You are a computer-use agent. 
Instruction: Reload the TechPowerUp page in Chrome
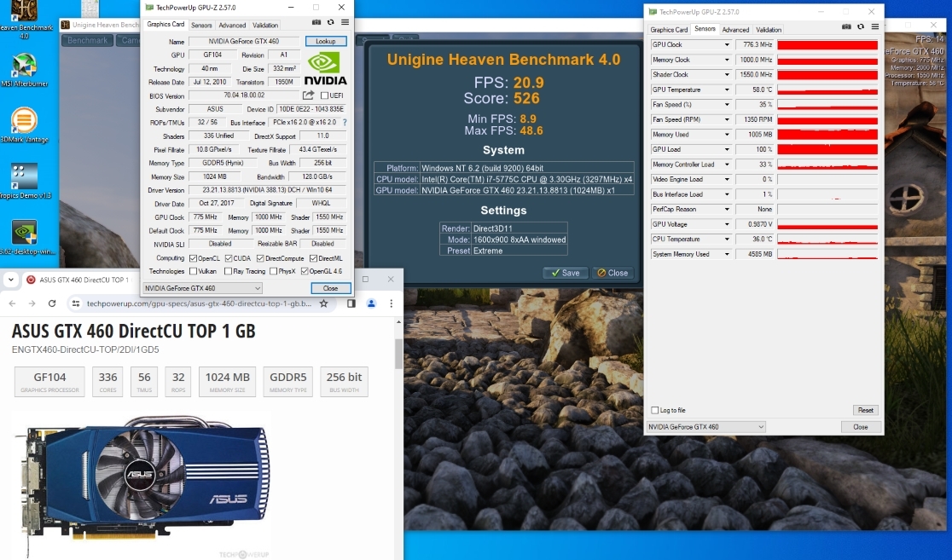point(52,303)
